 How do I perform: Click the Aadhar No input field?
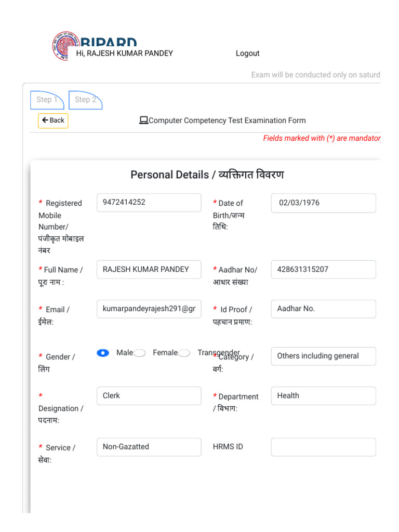323,270
